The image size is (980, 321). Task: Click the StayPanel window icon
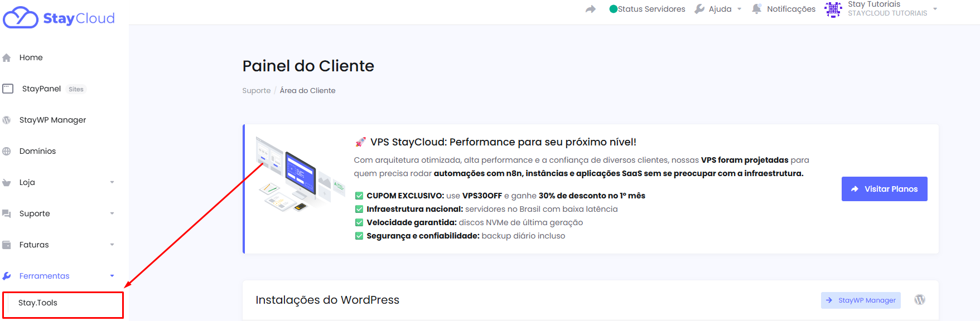pos(8,89)
